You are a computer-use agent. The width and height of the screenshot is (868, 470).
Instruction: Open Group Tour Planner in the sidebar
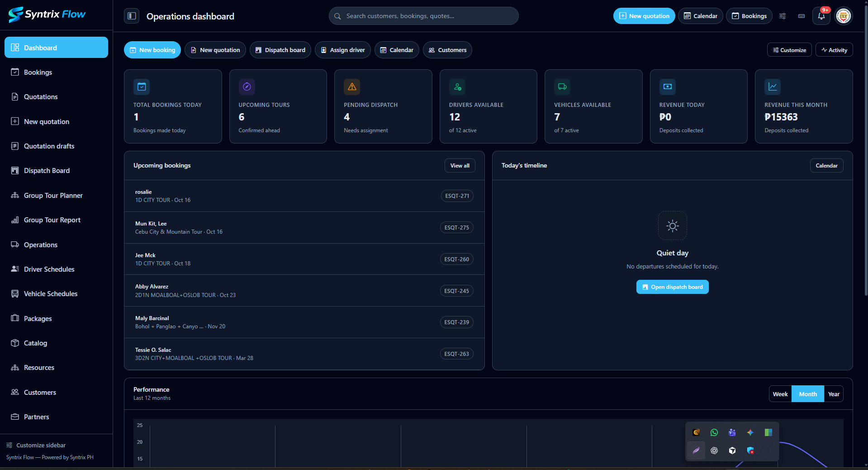coord(56,195)
